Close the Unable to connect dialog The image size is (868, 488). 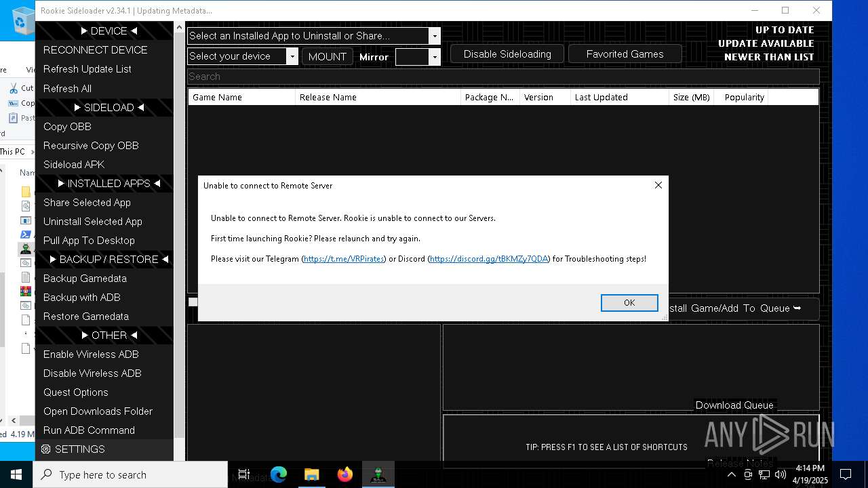[x=658, y=185]
